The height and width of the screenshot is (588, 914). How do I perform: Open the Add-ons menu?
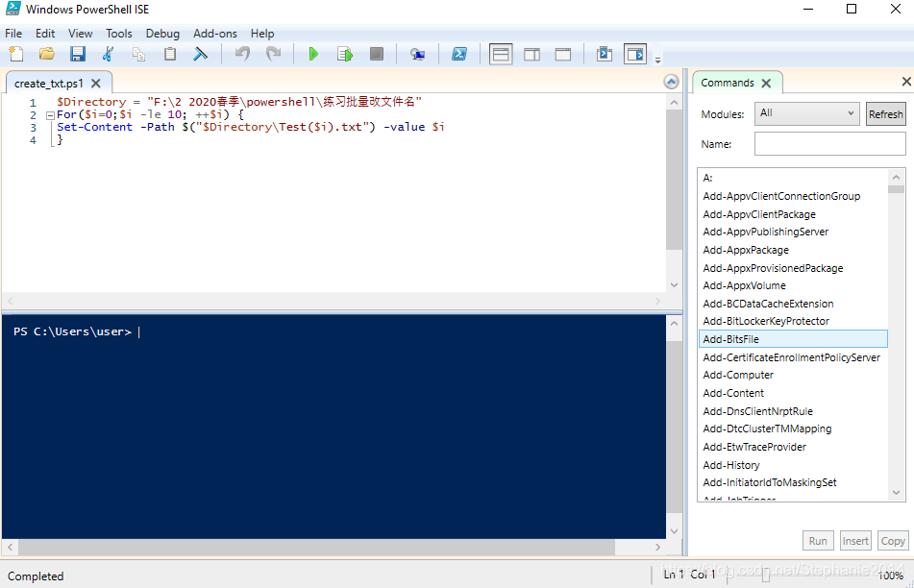215,34
